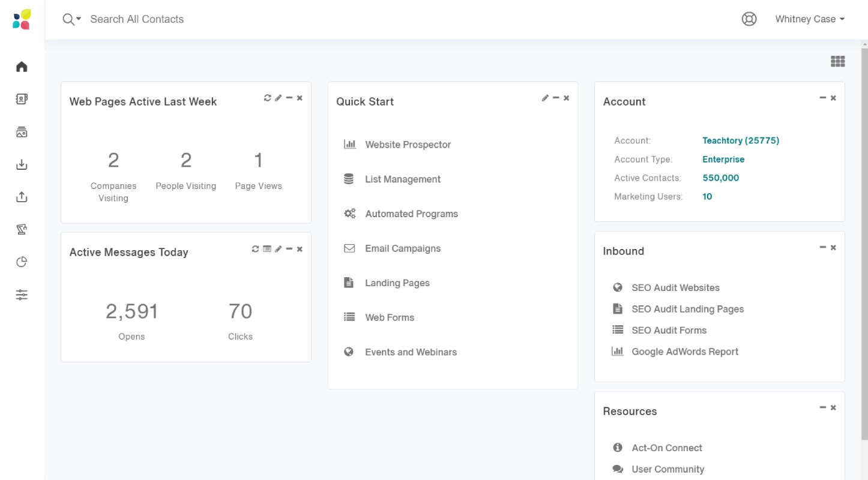868x480 pixels.
Task: Click the 2,591 Opens count
Action: pyautogui.click(x=132, y=311)
